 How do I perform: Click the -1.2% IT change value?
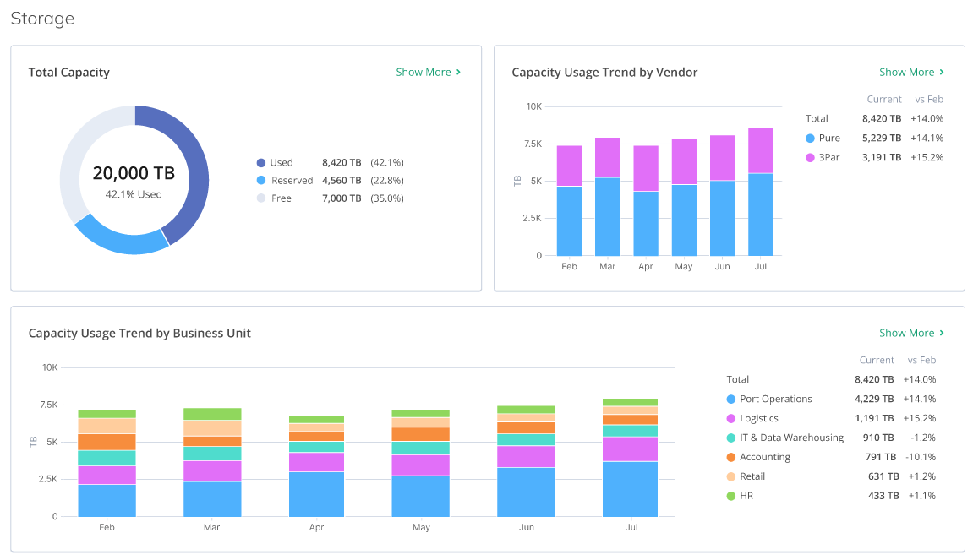(x=923, y=438)
